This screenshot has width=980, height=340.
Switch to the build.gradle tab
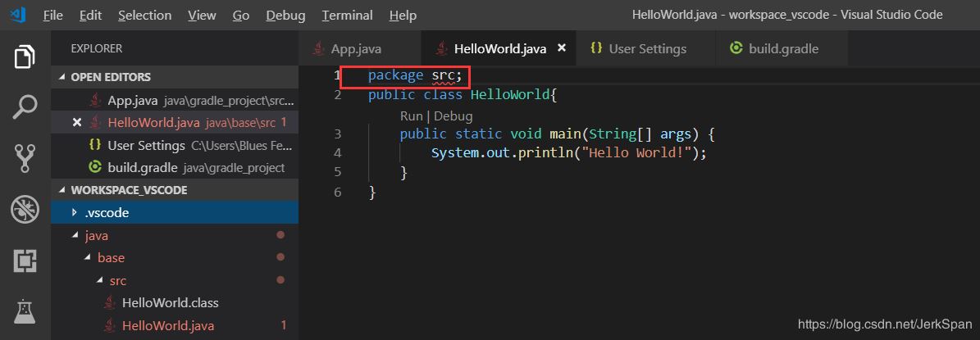pyautogui.click(x=782, y=48)
